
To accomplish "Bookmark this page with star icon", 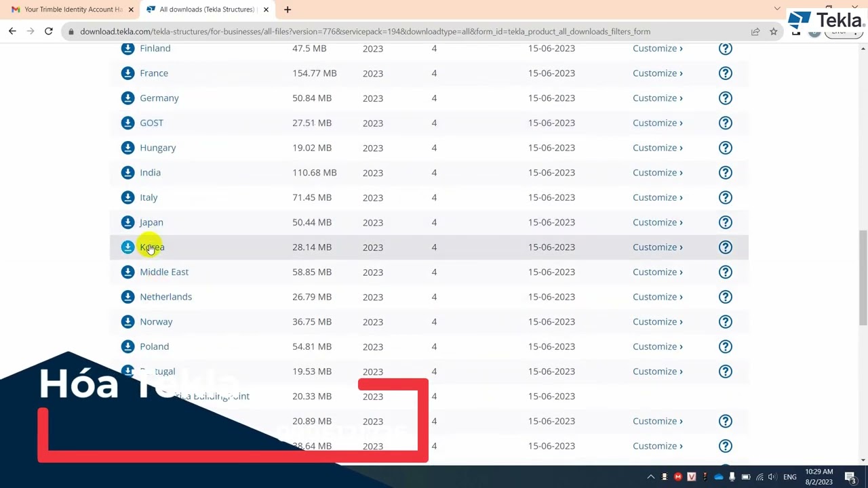I will (x=774, y=31).
